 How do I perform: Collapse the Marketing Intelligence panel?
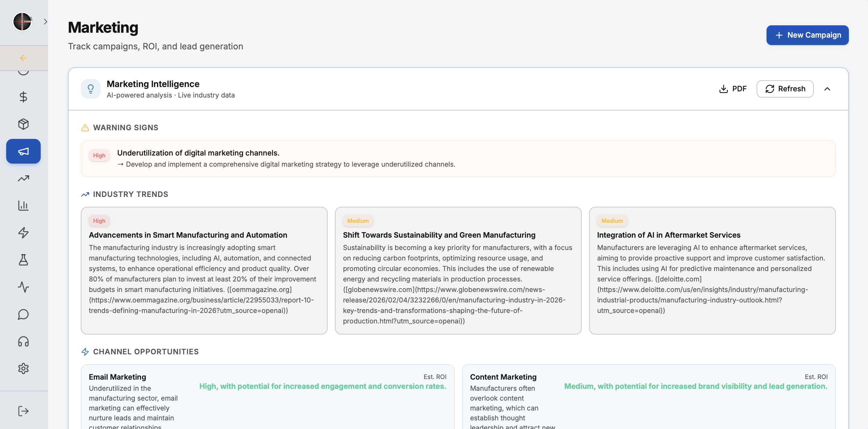tap(827, 89)
